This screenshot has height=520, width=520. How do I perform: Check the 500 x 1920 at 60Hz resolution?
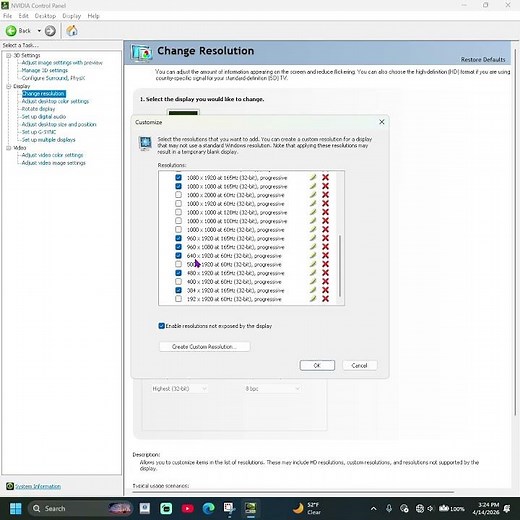(x=178, y=264)
